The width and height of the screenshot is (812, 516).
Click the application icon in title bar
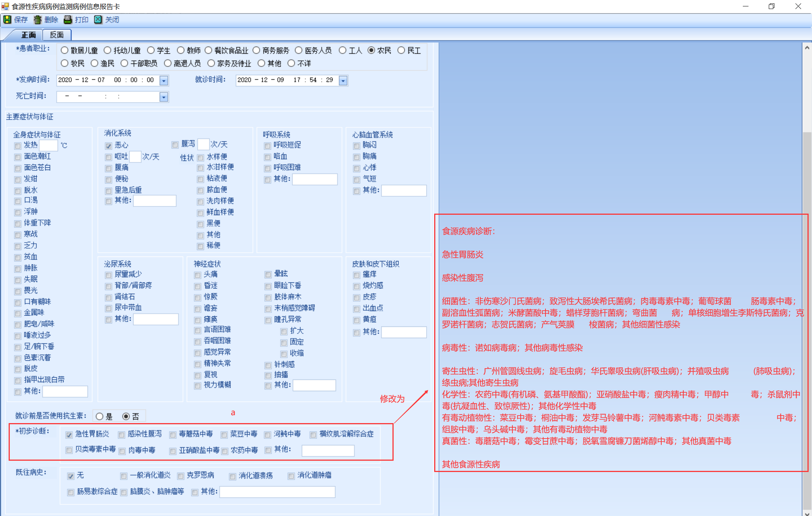point(5,6)
